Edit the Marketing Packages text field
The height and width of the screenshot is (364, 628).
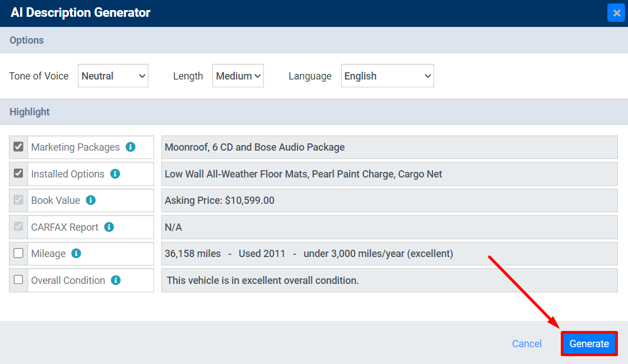[389, 147]
